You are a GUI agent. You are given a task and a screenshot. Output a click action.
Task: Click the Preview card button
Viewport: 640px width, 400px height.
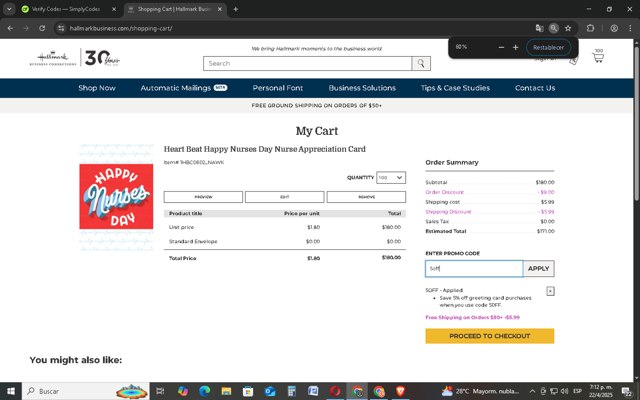[203, 197]
